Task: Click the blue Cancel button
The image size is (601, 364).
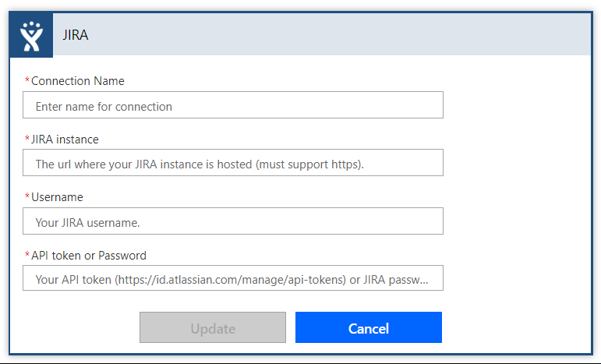Action: [369, 327]
